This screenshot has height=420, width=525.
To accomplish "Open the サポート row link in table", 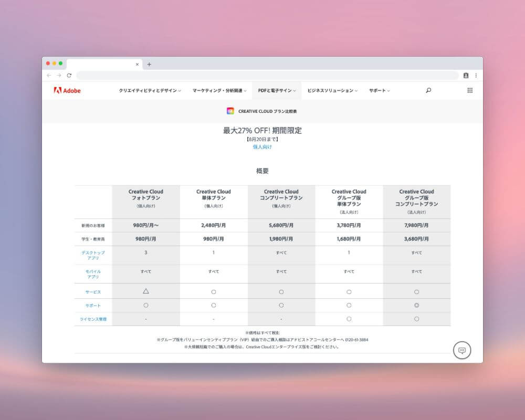I will (x=93, y=306).
